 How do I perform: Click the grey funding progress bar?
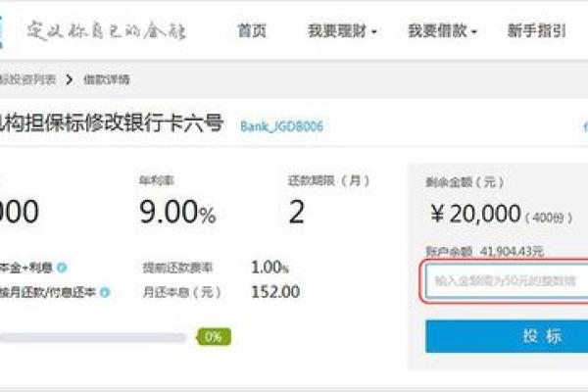tap(93, 338)
